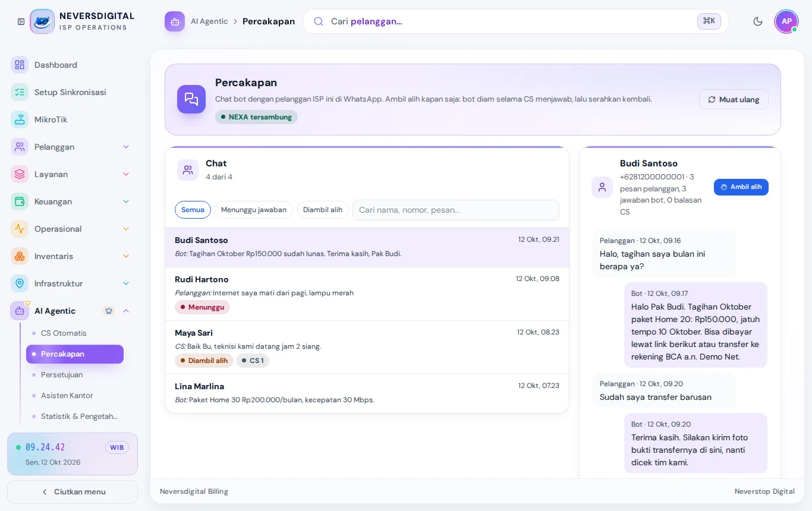812x511 pixels.
Task: Expand the Layanan submenu chevron
Action: click(x=126, y=174)
